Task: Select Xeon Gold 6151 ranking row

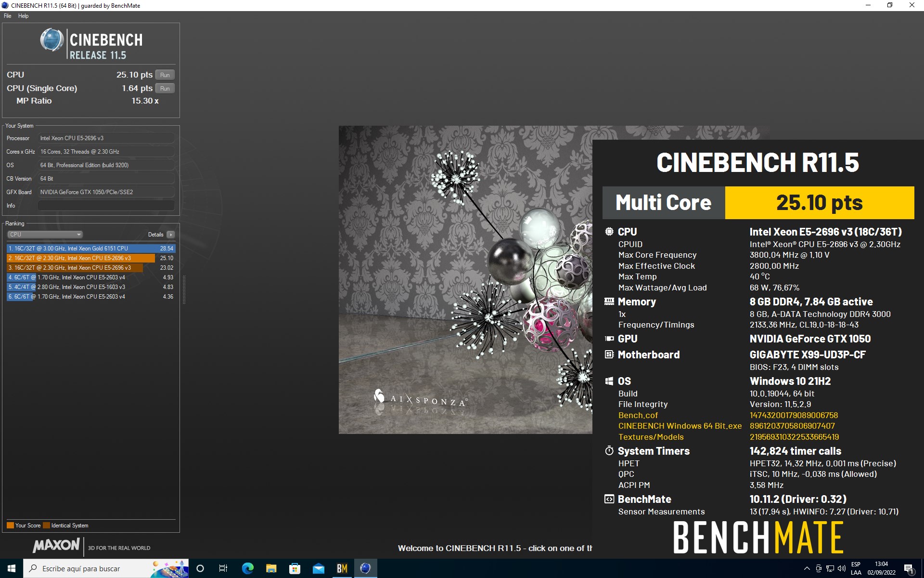Action: coord(91,249)
